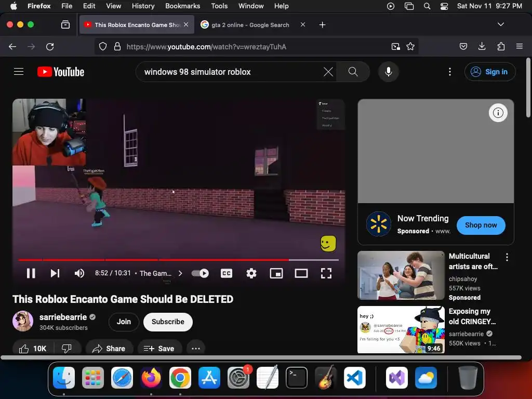Save video to playlist
Viewport: 532px width, 399px height.
coord(159,349)
